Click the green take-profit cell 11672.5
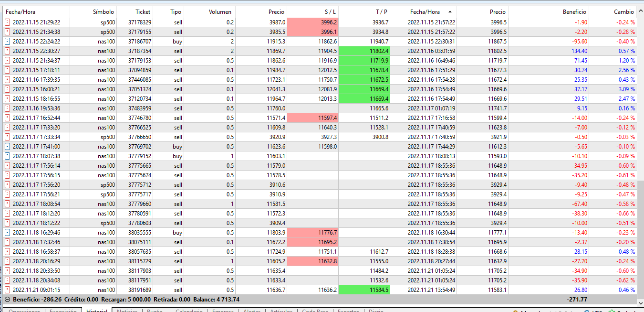Image resolution: width=644 pixels, height=312 pixels. 364,80
